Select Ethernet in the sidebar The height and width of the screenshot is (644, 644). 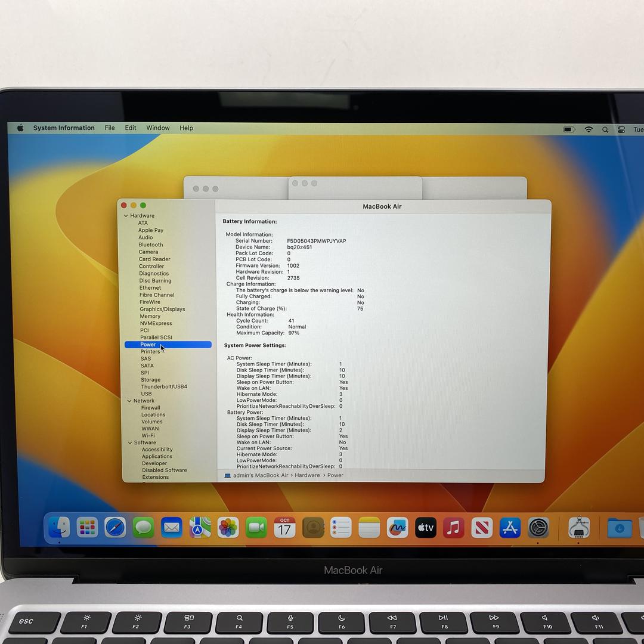pos(150,288)
